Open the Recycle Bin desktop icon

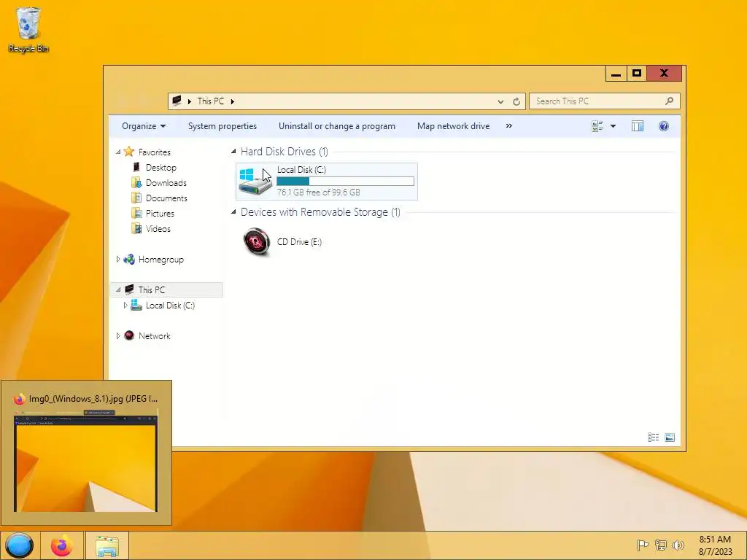(28, 29)
